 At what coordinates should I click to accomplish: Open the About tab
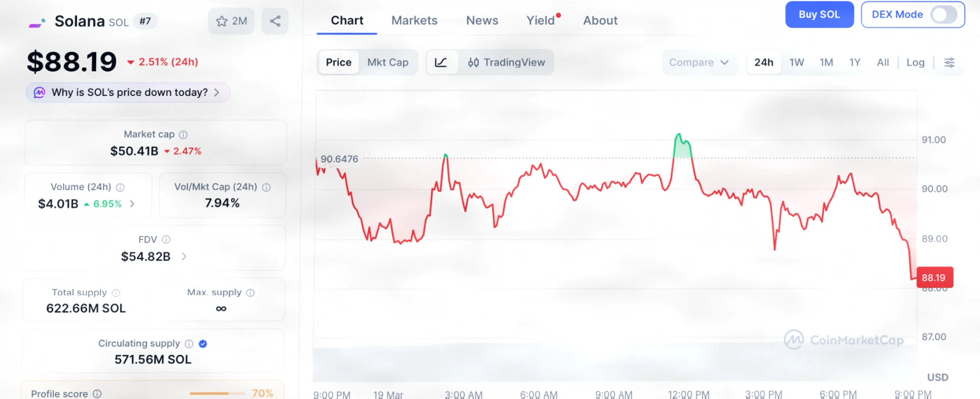600,20
